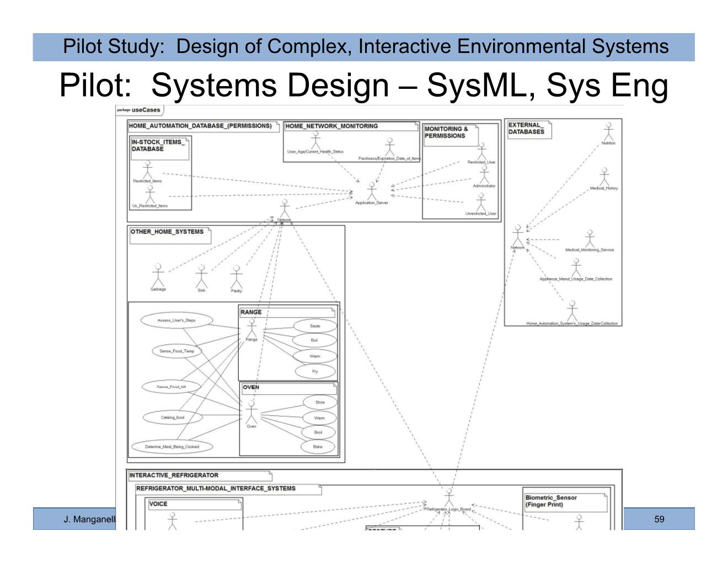Viewport: 728px width, 563px height.
Task: Select the Assess_User's_Steps use case oval
Action: coord(176,320)
